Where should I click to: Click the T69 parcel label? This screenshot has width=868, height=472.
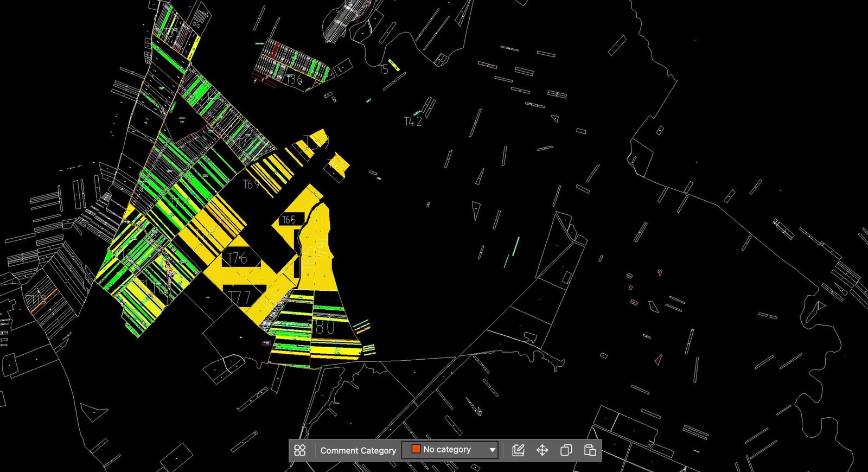251,184
